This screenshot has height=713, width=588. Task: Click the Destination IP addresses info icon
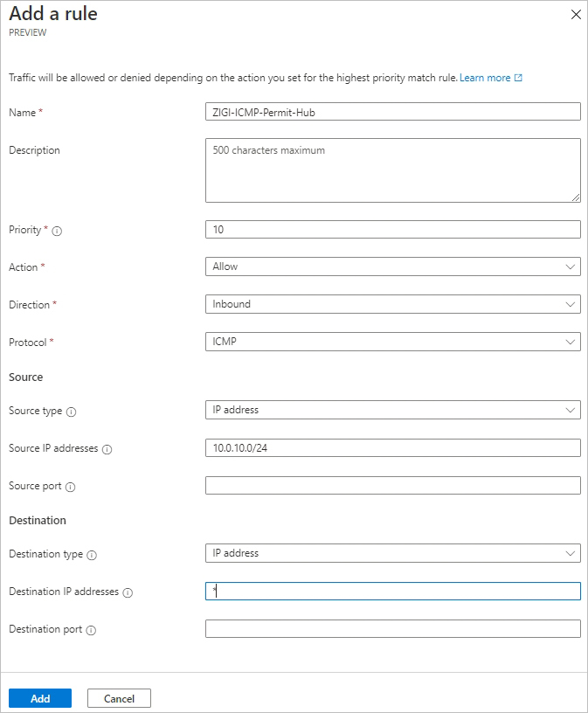point(128,592)
